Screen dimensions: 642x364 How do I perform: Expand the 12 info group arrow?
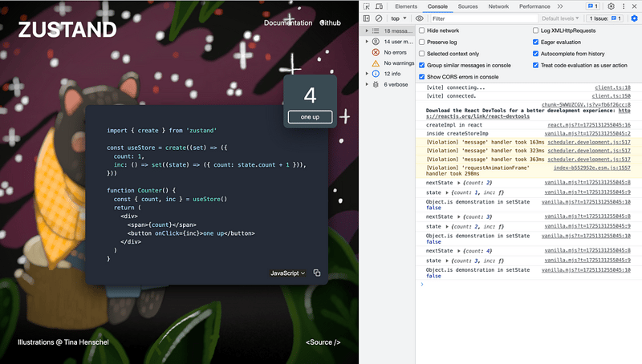(367, 74)
